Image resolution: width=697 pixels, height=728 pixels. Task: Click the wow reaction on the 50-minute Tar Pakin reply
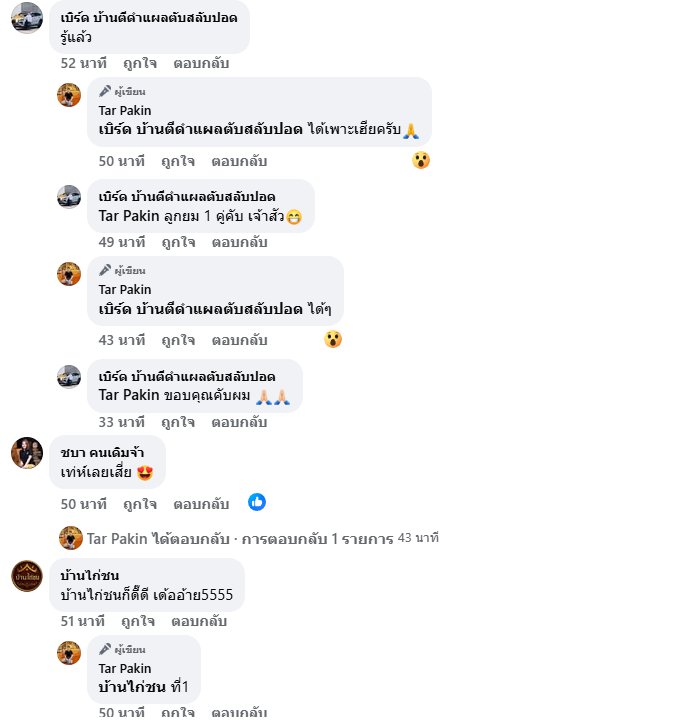(x=421, y=160)
